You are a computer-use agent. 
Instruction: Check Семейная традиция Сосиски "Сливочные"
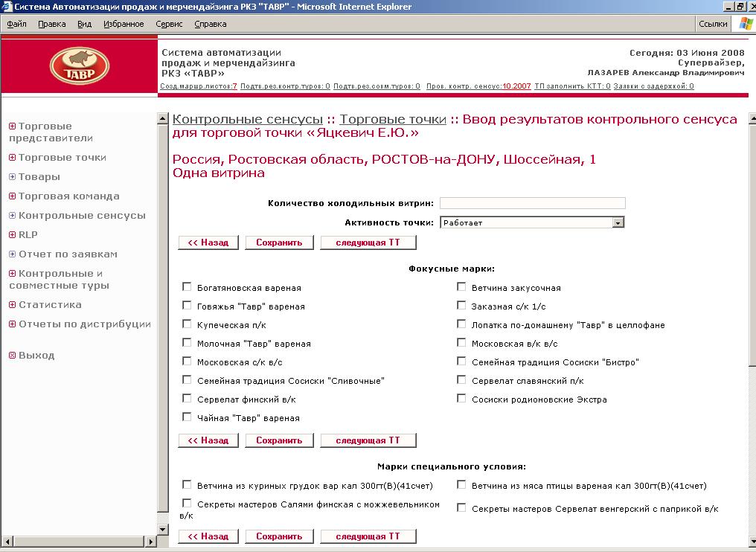(x=187, y=380)
